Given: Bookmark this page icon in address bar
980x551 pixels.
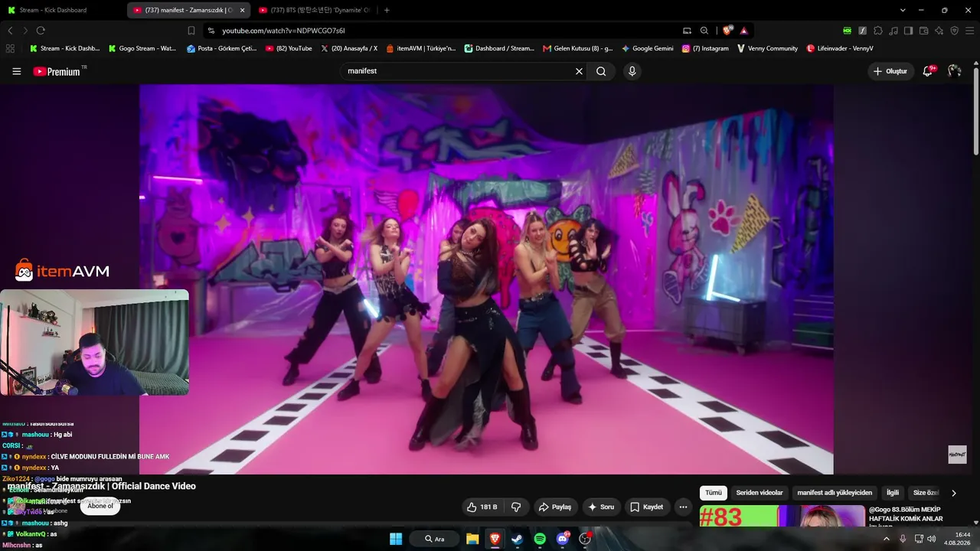Looking at the screenshot, I should tap(191, 31).
